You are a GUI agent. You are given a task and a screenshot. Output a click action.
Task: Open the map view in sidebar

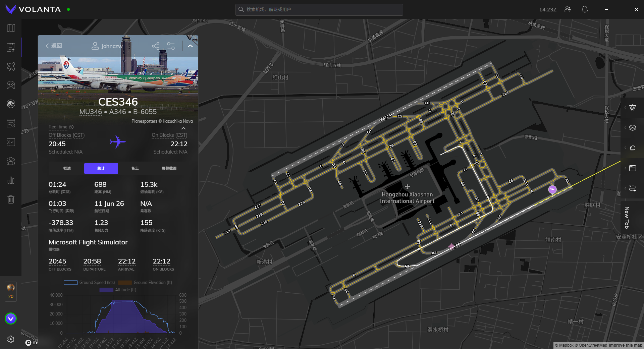(11, 28)
